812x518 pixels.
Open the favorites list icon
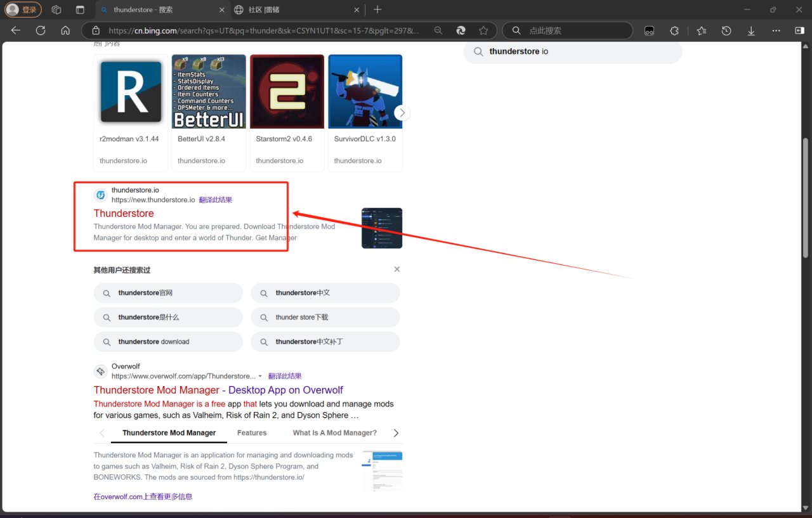pyautogui.click(x=702, y=30)
